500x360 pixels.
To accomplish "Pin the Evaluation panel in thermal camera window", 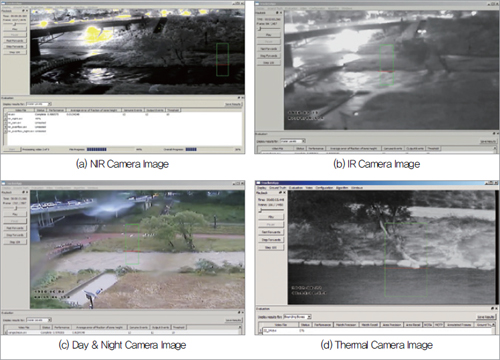I will click(492, 309).
